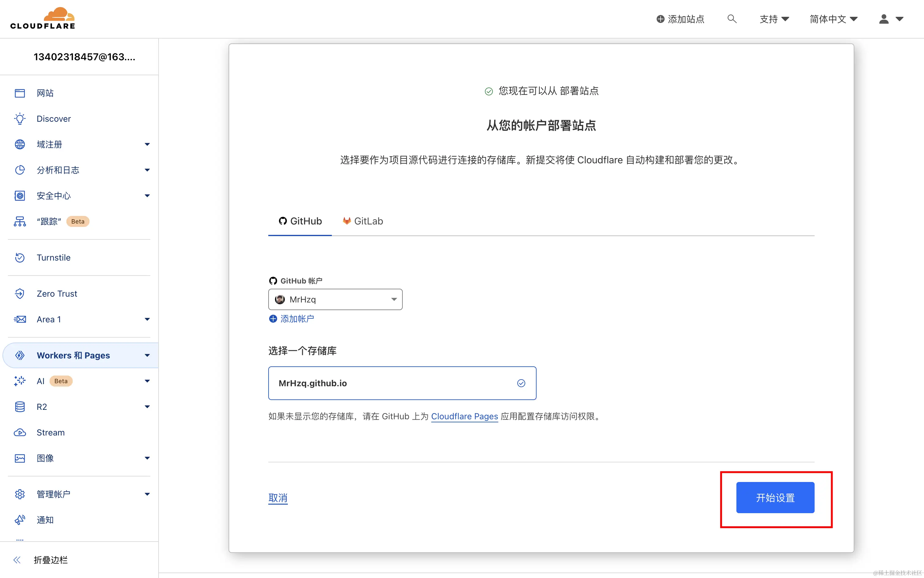Click the Beta badge next to 跟踪

point(78,221)
